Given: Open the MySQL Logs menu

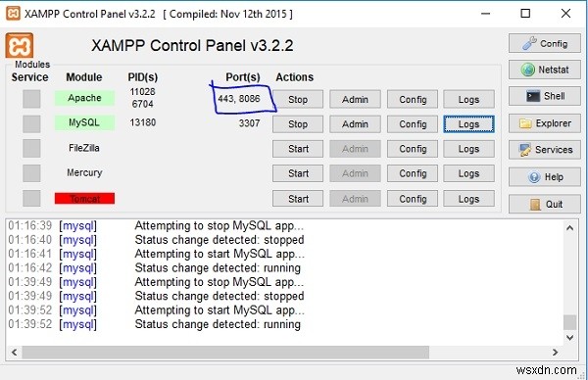Looking at the screenshot, I should (468, 124).
